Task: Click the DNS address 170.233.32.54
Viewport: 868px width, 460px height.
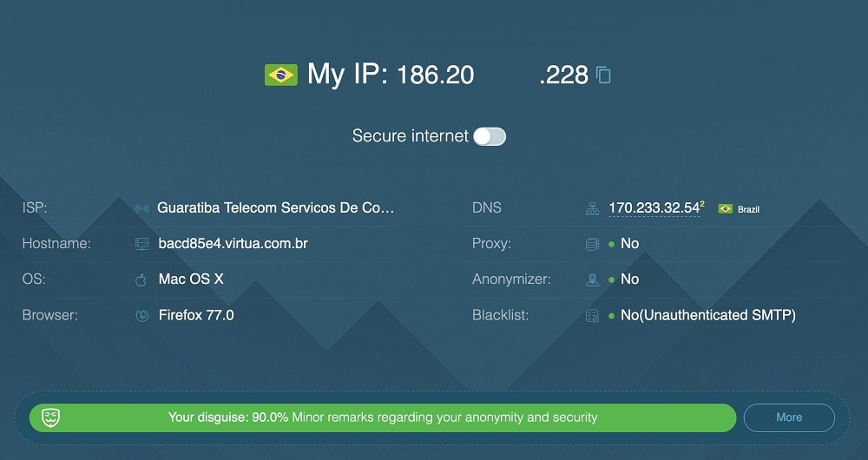Action: coord(654,208)
